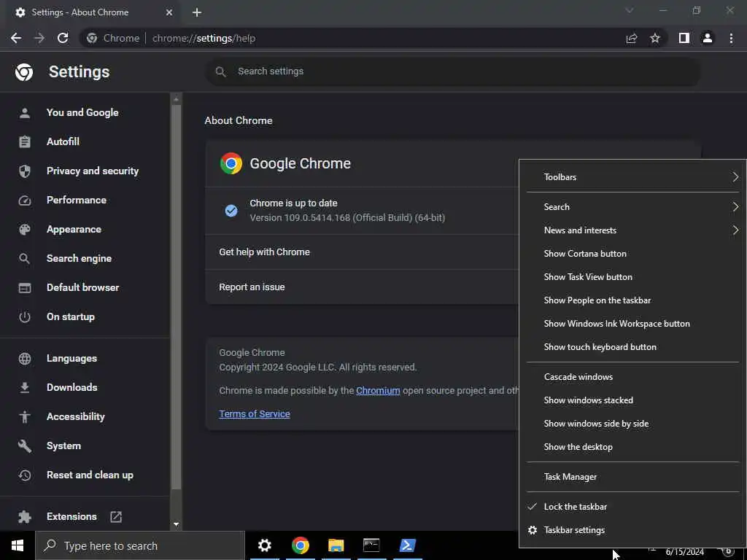
Task: Open Taskbar settings entry
Action: [x=632, y=530]
